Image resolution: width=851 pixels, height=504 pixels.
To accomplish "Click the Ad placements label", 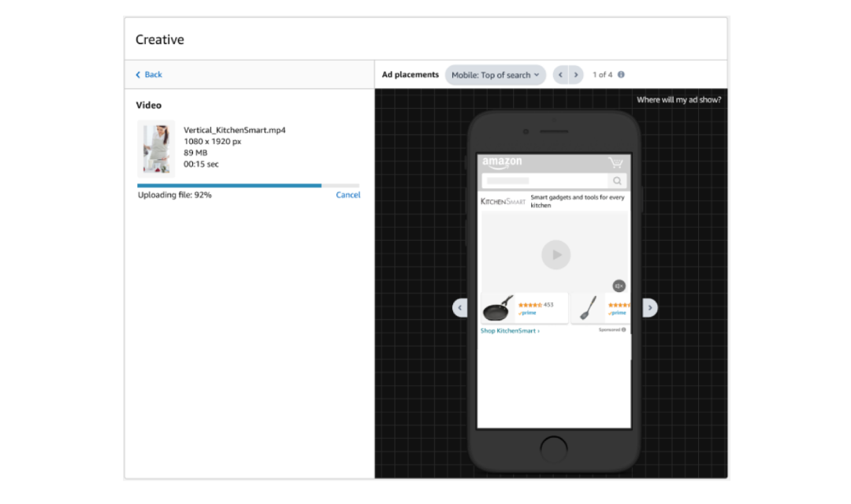I will pyautogui.click(x=411, y=75).
